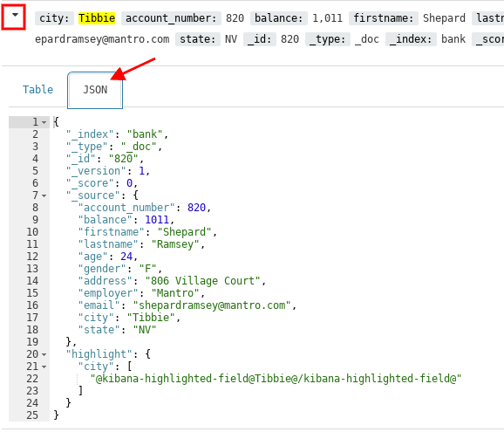This screenshot has width=504, height=432.
Task: Click line number 12 in the gutter
Action: pos(32,257)
